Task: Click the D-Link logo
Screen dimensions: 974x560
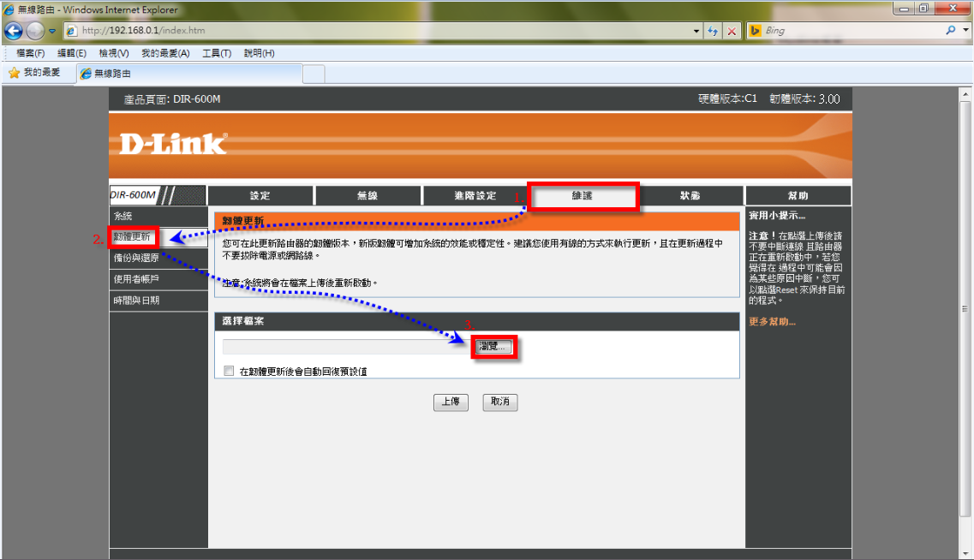Action: coord(173,144)
